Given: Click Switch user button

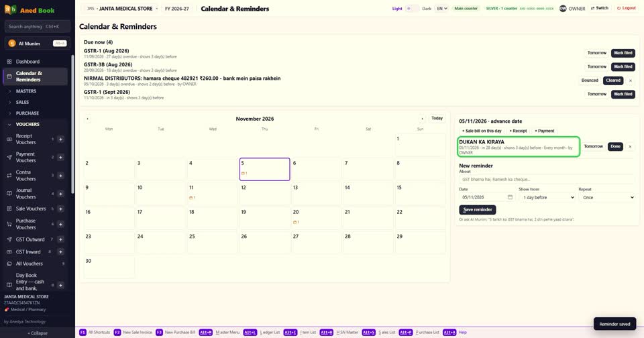Looking at the screenshot, I should point(600,8).
